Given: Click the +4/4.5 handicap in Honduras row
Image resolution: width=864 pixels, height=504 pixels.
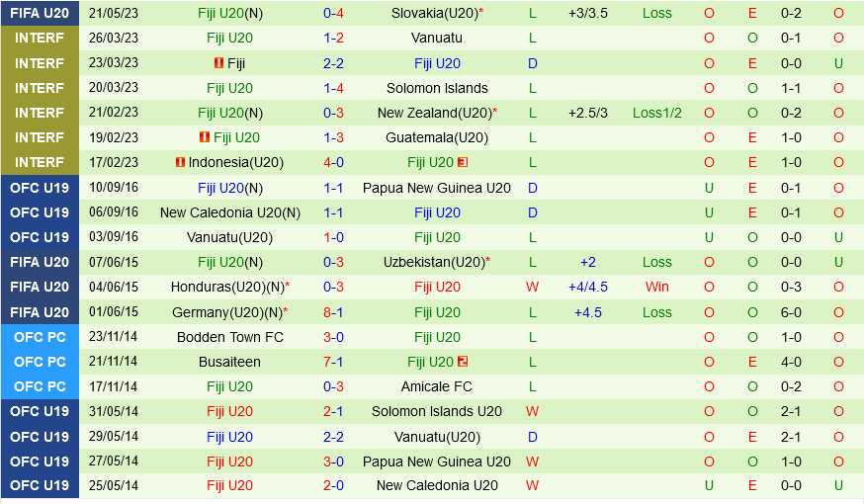Looking at the screenshot, I should pyautogui.click(x=588, y=287).
